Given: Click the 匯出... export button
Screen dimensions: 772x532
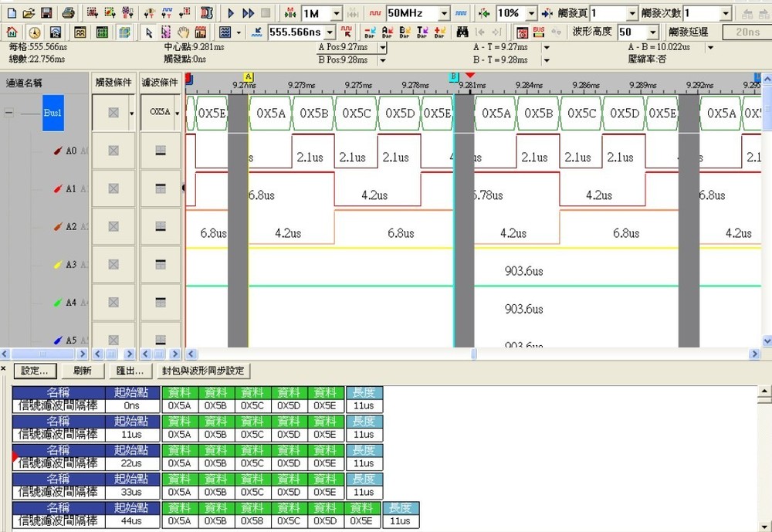Looking at the screenshot, I should pyautogui.click(x=130, y=371).
